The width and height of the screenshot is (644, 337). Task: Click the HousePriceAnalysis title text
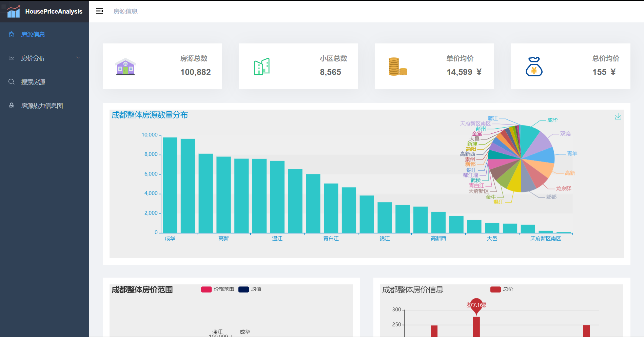pyautogui.click(x=54, y=12)
